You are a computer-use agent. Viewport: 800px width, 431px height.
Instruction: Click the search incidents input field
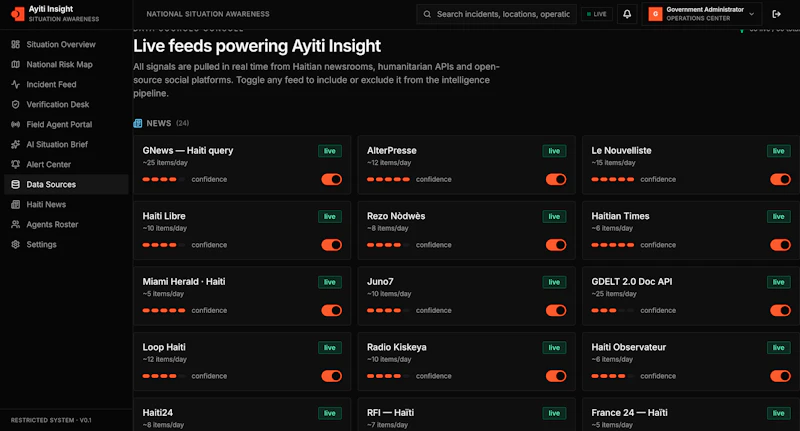click(x=496, y=14)
